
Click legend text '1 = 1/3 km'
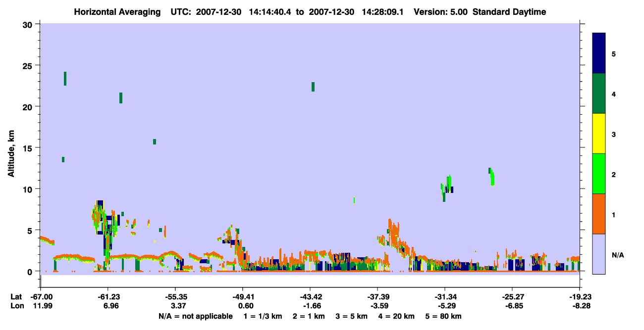263,316
